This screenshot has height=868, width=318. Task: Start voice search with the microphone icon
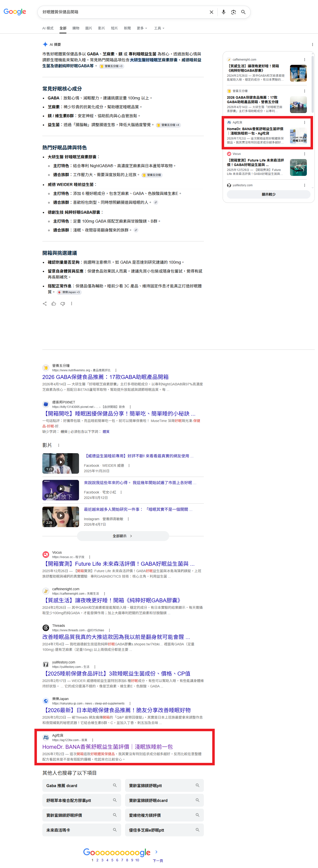pyautogui.click(x=223, y=12)
